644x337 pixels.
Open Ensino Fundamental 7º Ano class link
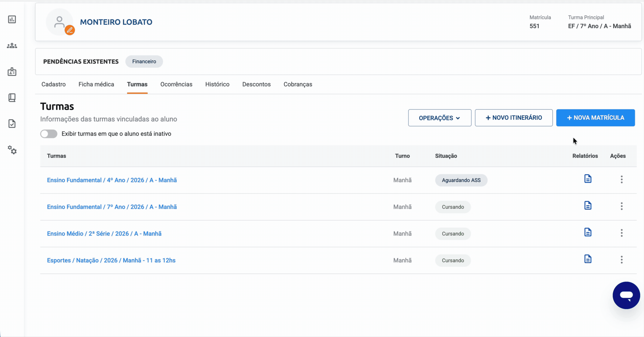coord(112,207)
